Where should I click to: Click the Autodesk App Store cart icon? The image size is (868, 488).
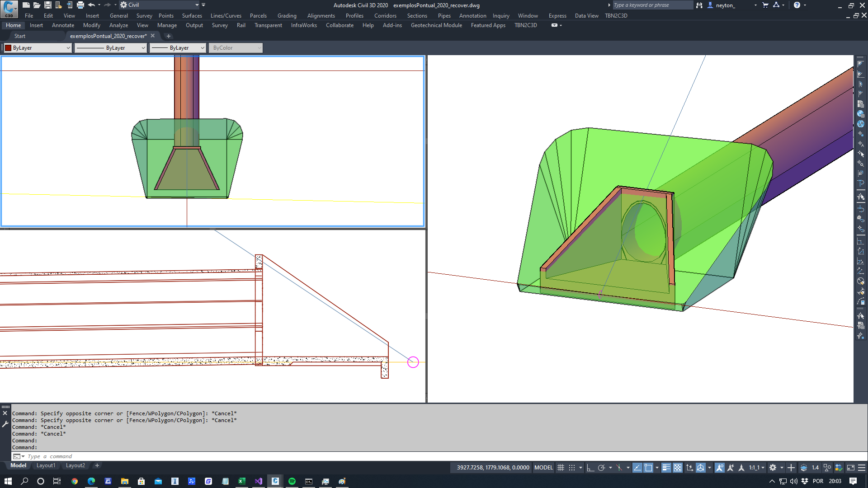765,5
